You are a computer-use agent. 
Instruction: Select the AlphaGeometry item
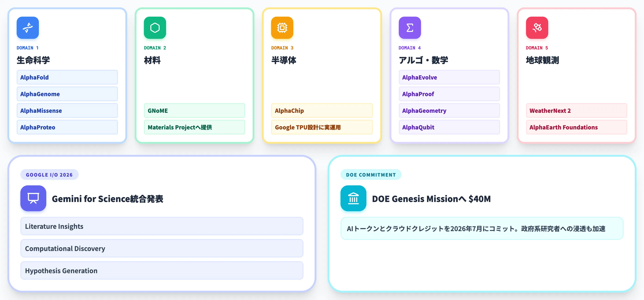(449, 111)
